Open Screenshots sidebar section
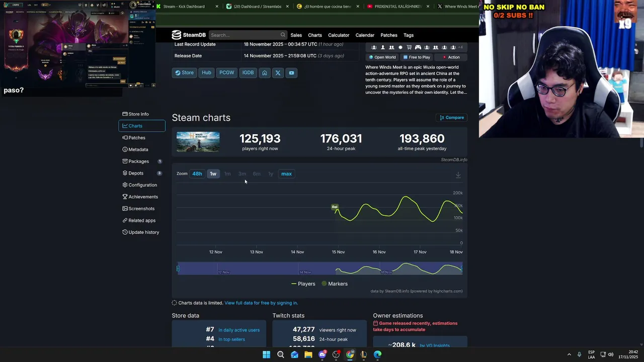The image size is (644, 362). click(142, 209)
